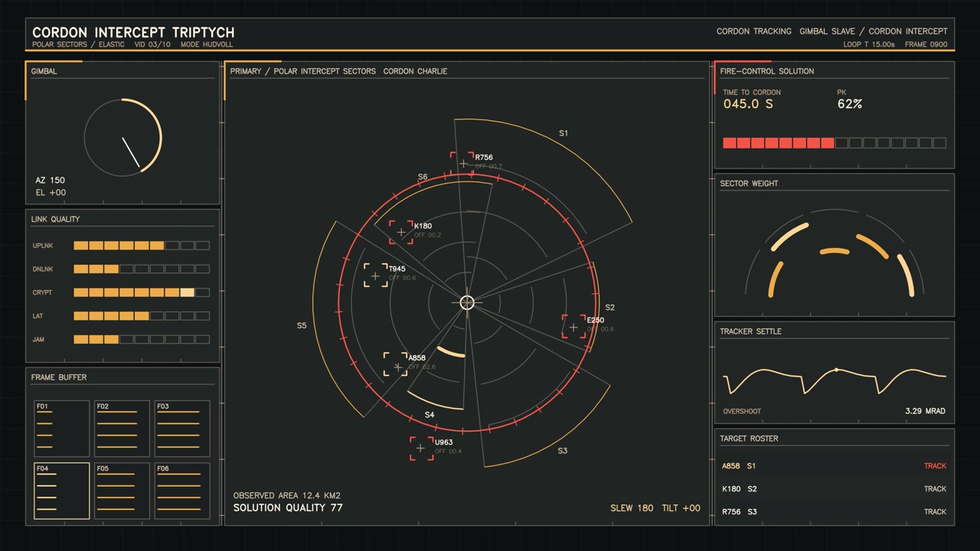Select A858 S1 row in target roster
The width and height of the screenshot is (980, 551).
pyautogui.click(x=834, y=465)
